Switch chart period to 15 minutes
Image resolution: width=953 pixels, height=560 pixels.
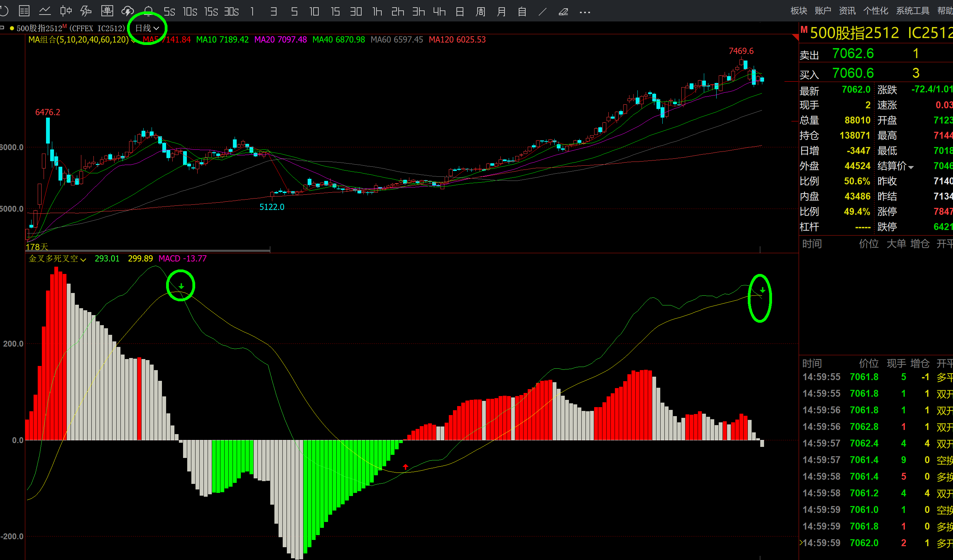[x=335, y=12]
